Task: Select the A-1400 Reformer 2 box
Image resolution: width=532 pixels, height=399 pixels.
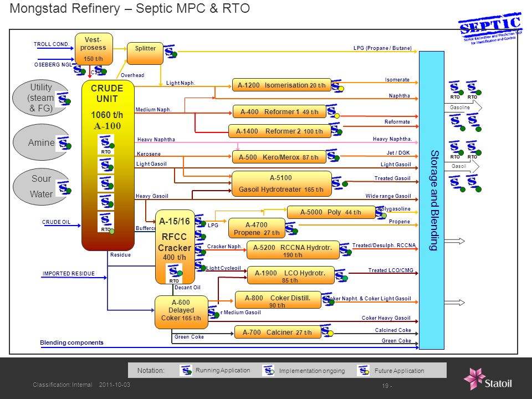Action: click(279, 131)
